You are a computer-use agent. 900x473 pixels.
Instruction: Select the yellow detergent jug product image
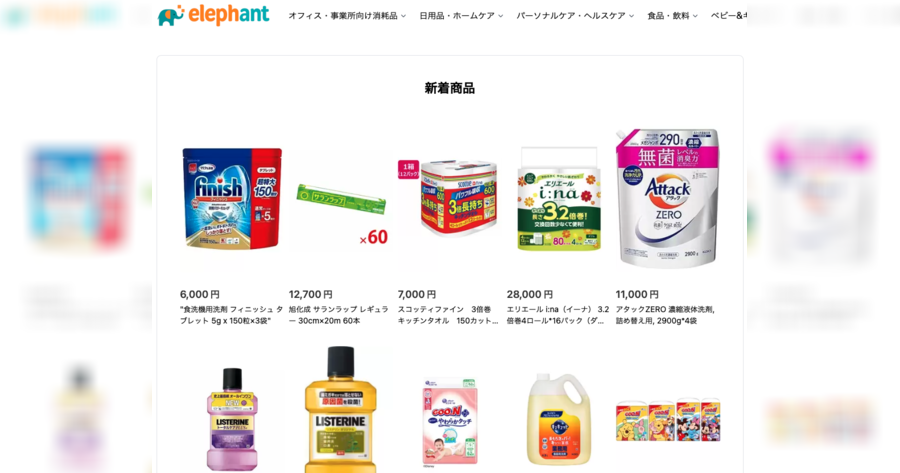pyautogui.click(x=558, y=418)
